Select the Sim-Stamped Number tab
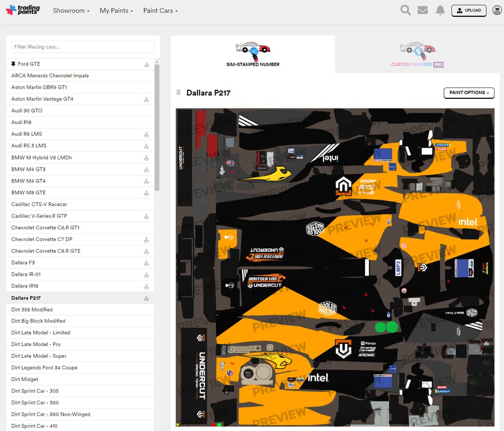Viewport: 504px width, 431px height. 252,54
